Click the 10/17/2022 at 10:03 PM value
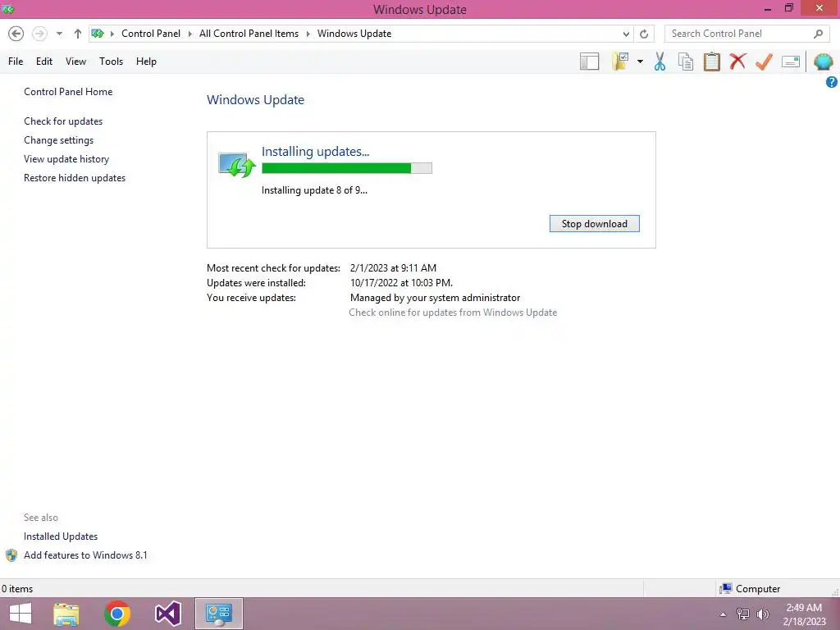 (x=401, y=283)
